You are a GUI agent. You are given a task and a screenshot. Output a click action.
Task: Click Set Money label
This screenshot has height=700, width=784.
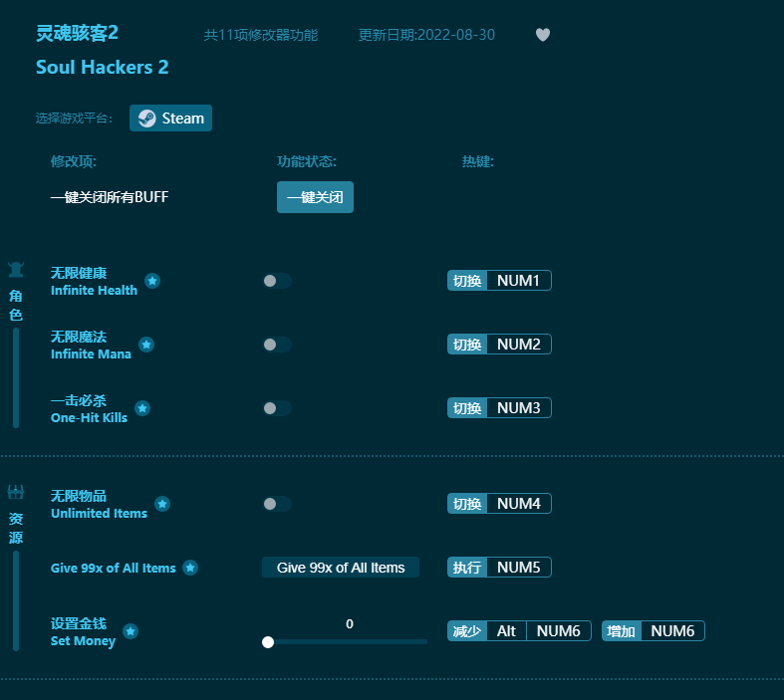click(83, 640)
